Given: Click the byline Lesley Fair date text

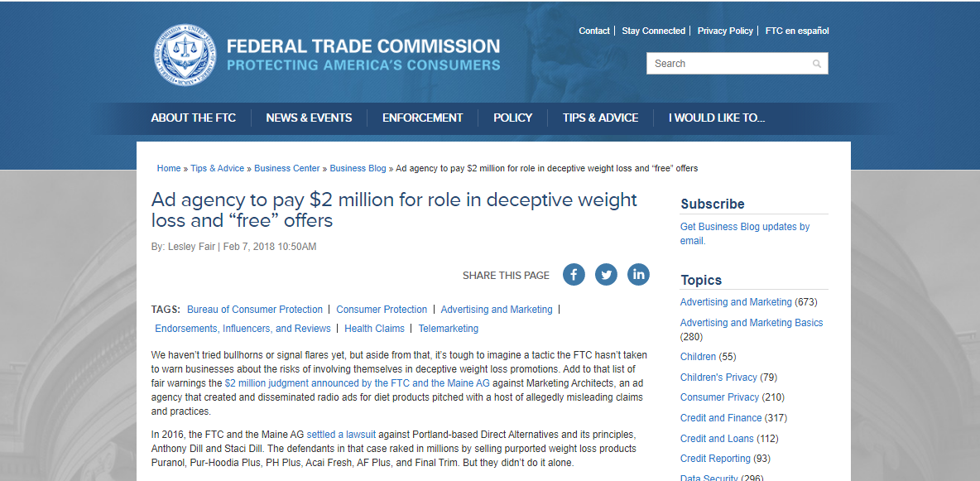Looking at the screenshot, I should [233, 247].
